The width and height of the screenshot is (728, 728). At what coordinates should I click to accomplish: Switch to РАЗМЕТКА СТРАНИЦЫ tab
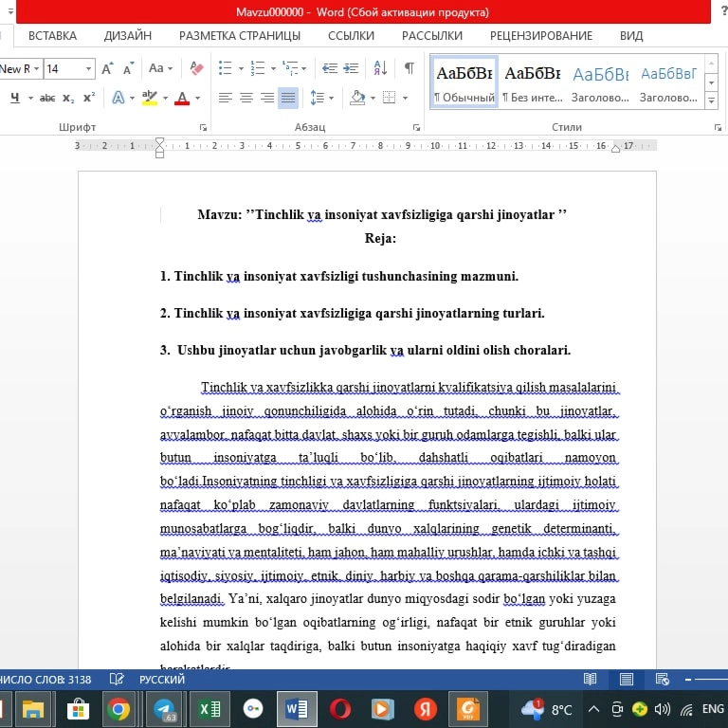(240, 36)
